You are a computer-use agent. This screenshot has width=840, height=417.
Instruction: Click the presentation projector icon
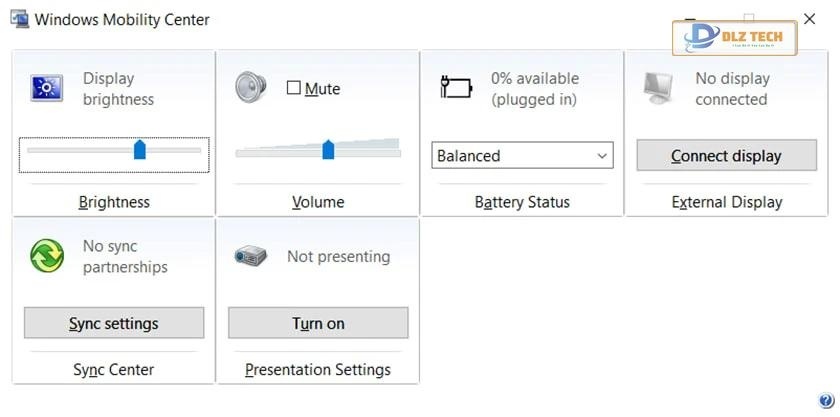click(x=250, y=256)
